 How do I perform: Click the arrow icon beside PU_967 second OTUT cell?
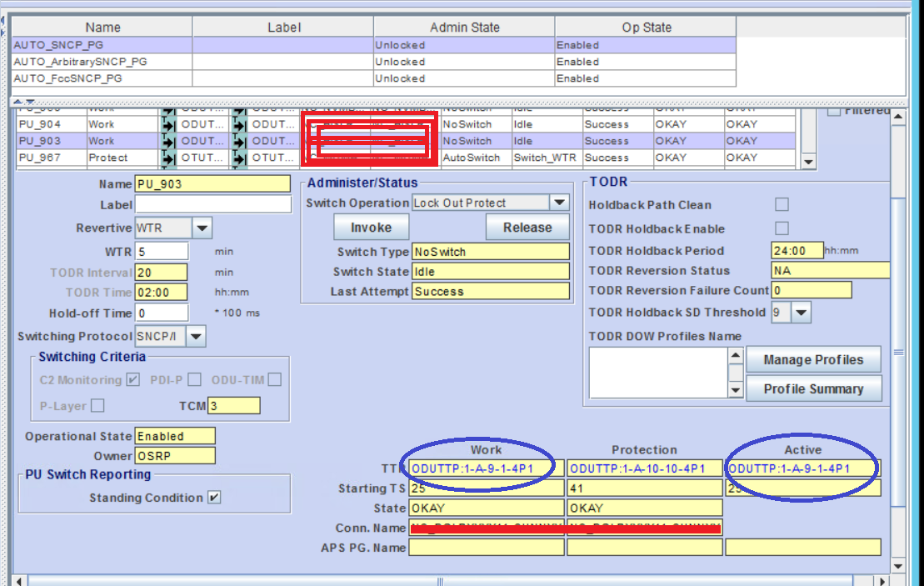[x=239, y=158]
